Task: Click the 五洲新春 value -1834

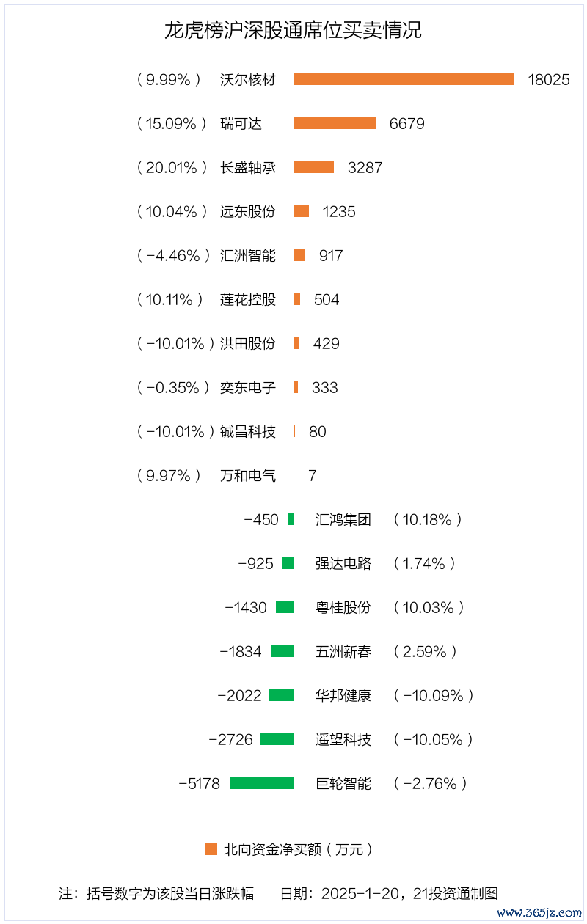Action: pyautogui.click(x=241, y=651)
